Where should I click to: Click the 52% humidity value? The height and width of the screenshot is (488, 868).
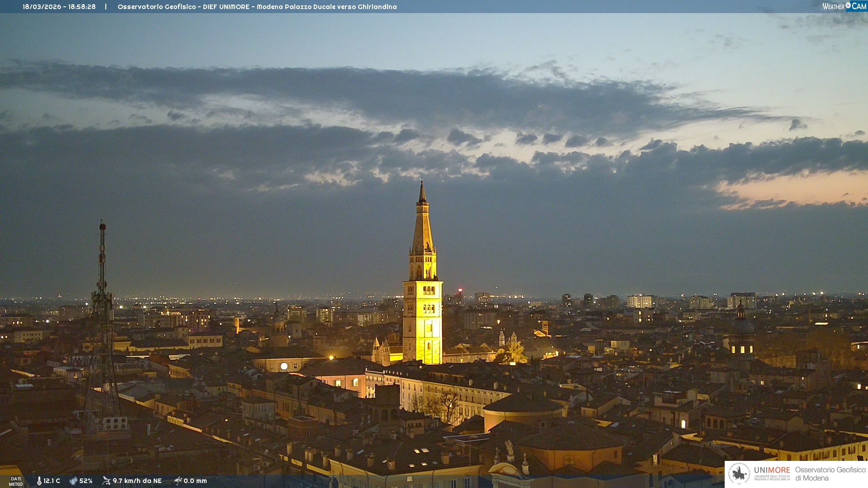pyautogui.click(x=86, y=481)
